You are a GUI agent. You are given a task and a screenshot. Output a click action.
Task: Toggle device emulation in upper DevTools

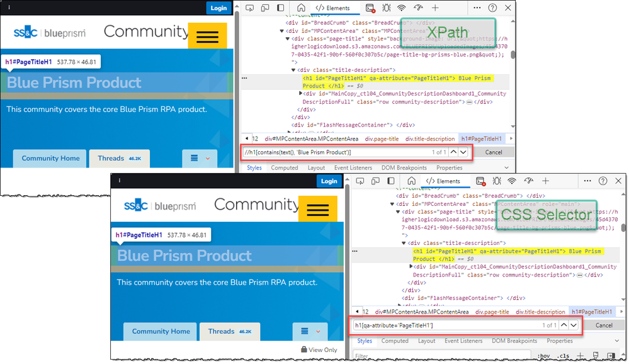click(264, 8)
